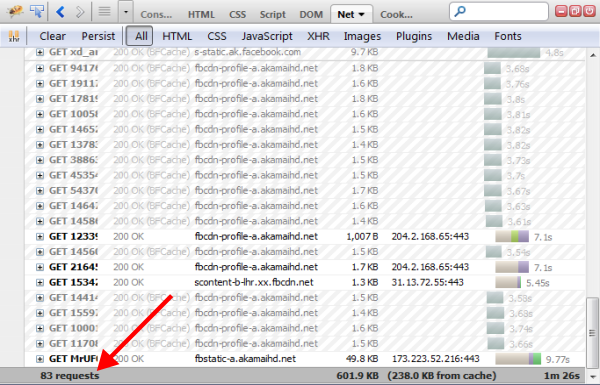Filter requests by JavaScript
600x385 pixels.
(x=267, y=36)
